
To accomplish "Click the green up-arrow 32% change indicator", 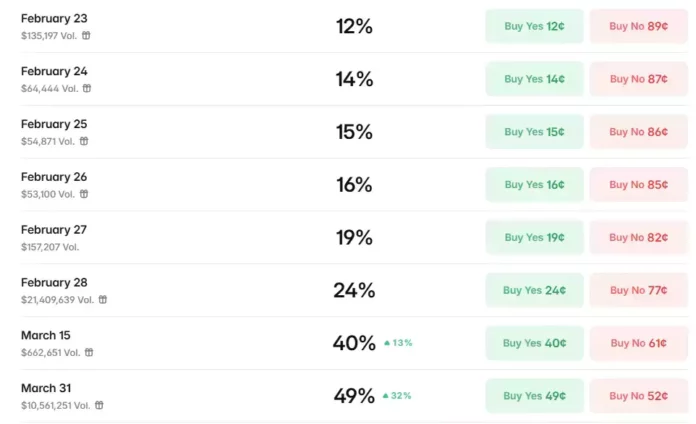I will click(398, 396).
